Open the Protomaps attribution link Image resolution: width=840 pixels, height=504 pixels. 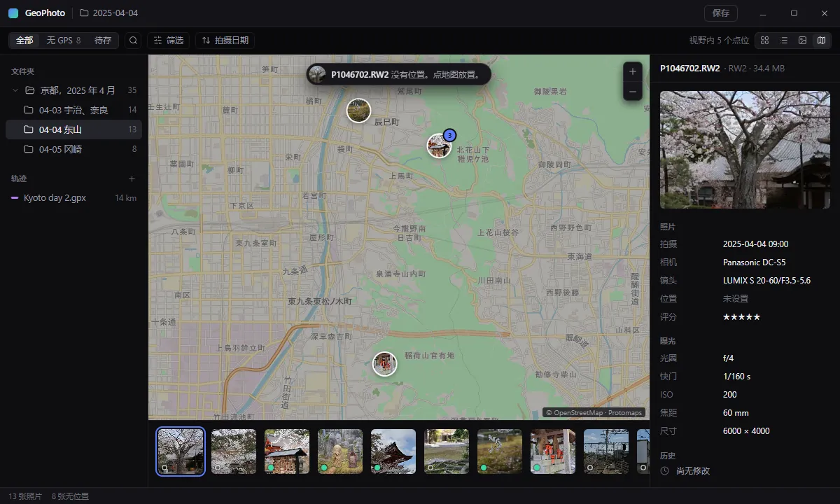(625, 413)
